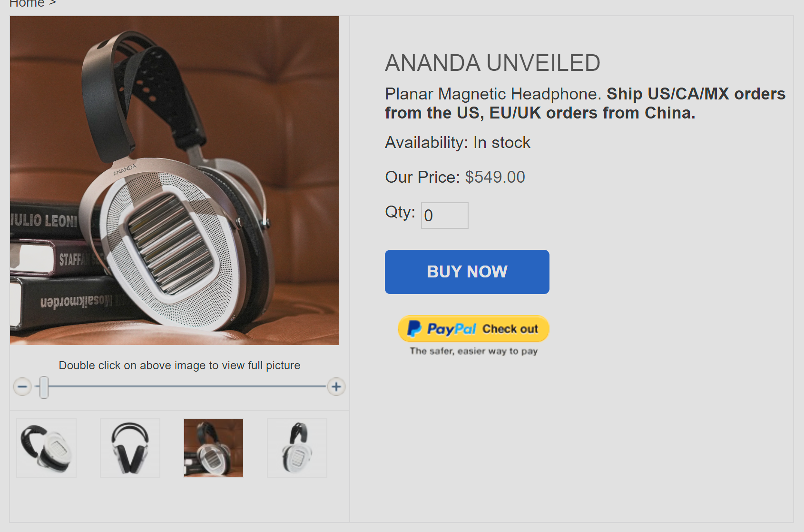
Task: Click the main ANANDA product photo
Action: (x=174, y=180)
